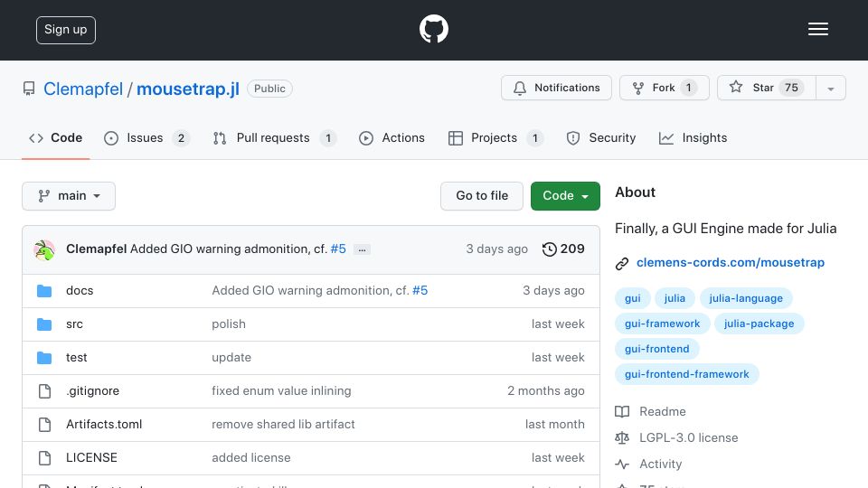This screenshot has width=868, height=488.
Task: Open the Star lists dropdown arrow
Action: point(830,88)
